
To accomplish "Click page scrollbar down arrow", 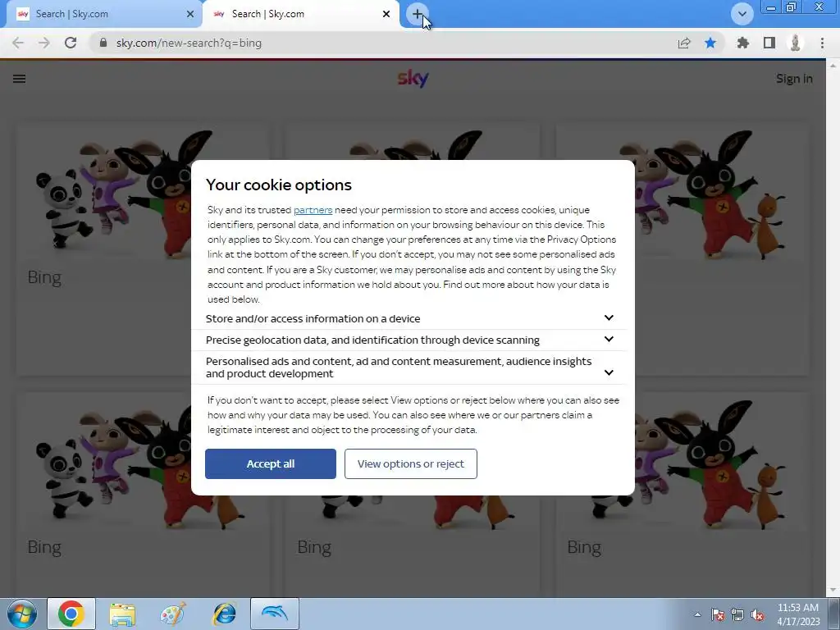I will tap(833, 591).
